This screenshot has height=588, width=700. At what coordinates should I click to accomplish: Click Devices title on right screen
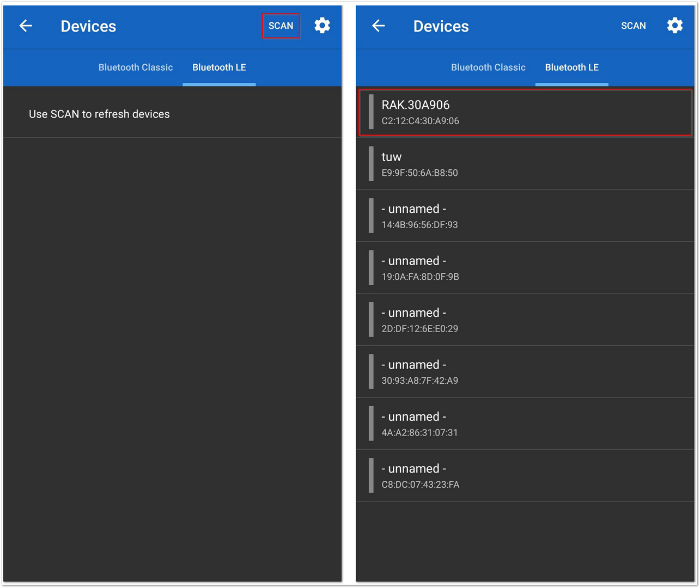pyautogui.click(x=441, y=26)
